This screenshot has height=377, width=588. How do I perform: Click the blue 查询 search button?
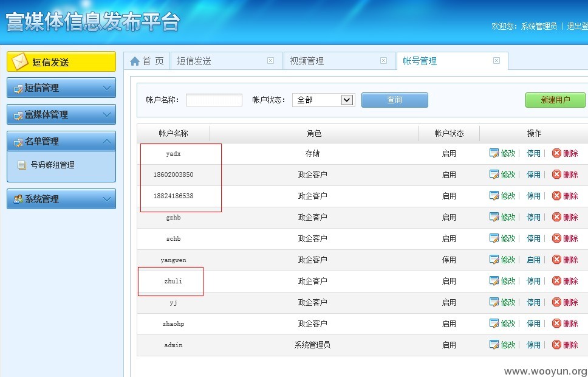pyautogui.click(x=394, y=100)
